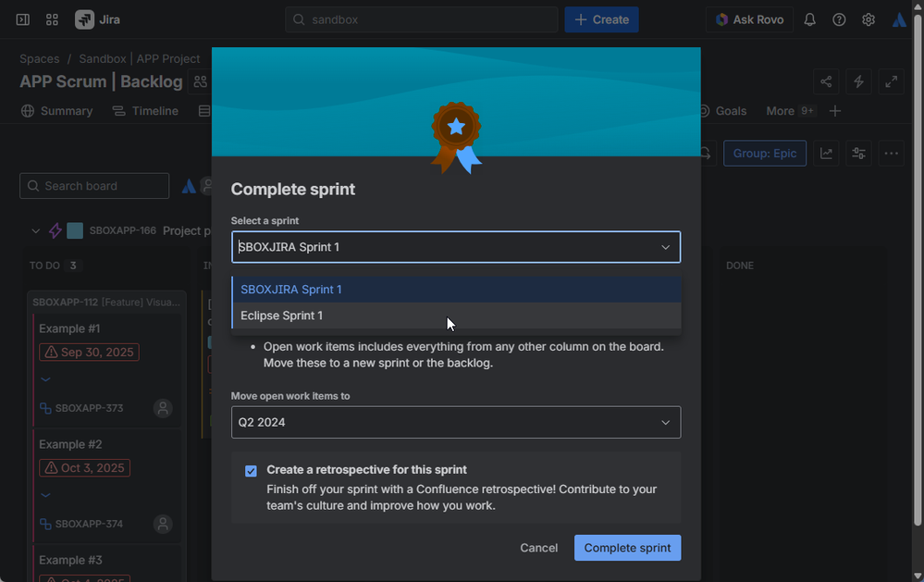The image size is (924, 582).
Task: Click the Complete sprint button
Action: pos(628,548)
